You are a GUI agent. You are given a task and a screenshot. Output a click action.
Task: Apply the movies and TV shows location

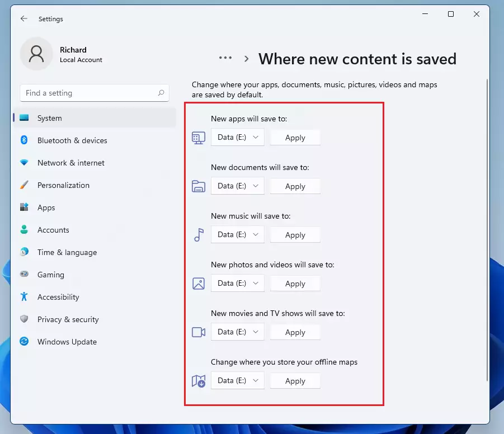295,332
